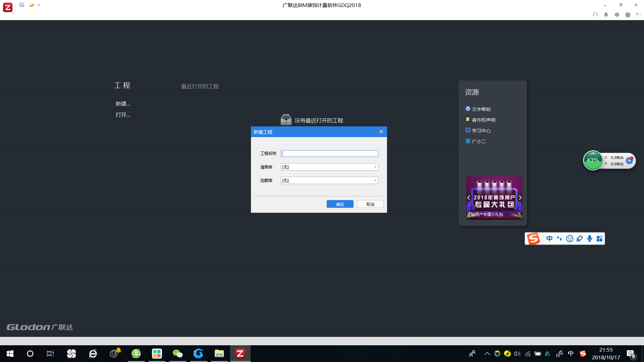Viewport: 644px width, 362px height.
Task: Click the Cortana circle on taskbar
Action: pos(30,354)
